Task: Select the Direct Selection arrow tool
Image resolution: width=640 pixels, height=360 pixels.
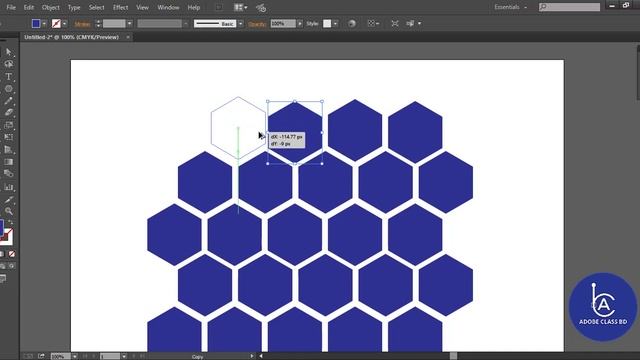Action: (9, 52)
